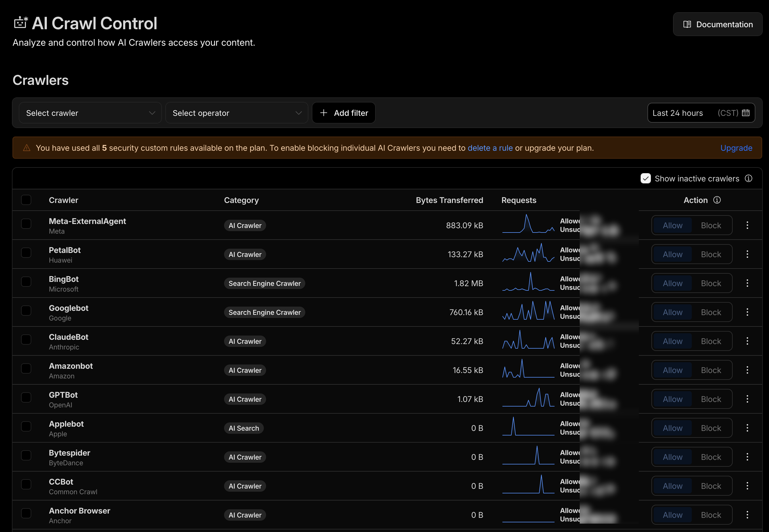Open the kebab menu in the CCBot row
Screen dimensions: 769x532
click(x=747, y=486)
